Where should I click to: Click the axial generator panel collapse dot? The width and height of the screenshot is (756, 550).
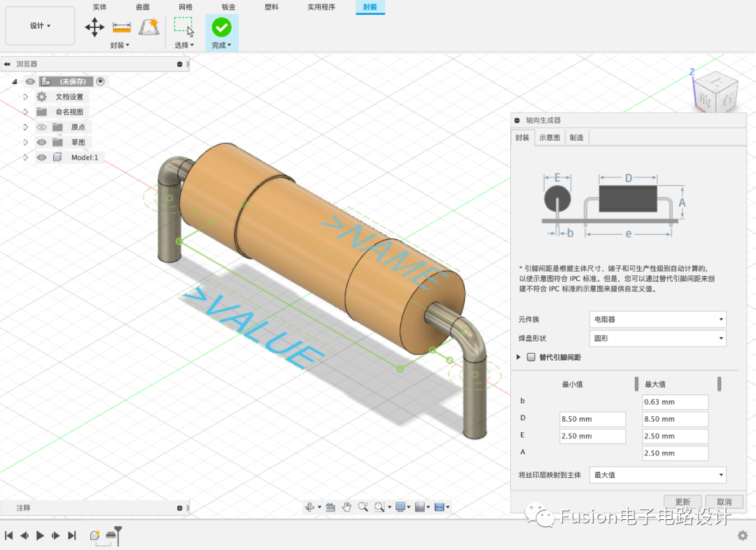(517, 120)
